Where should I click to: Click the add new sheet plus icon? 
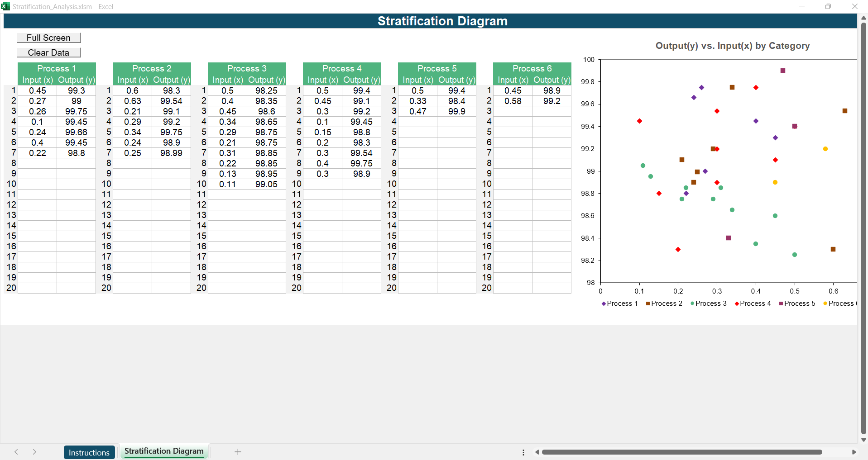pyautogui.click(x=238, y=452)
